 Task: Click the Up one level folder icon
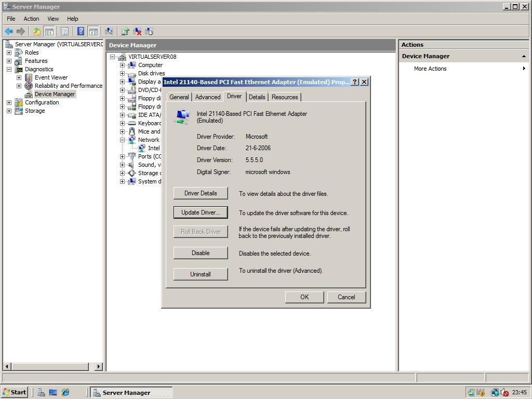[37, 32]
